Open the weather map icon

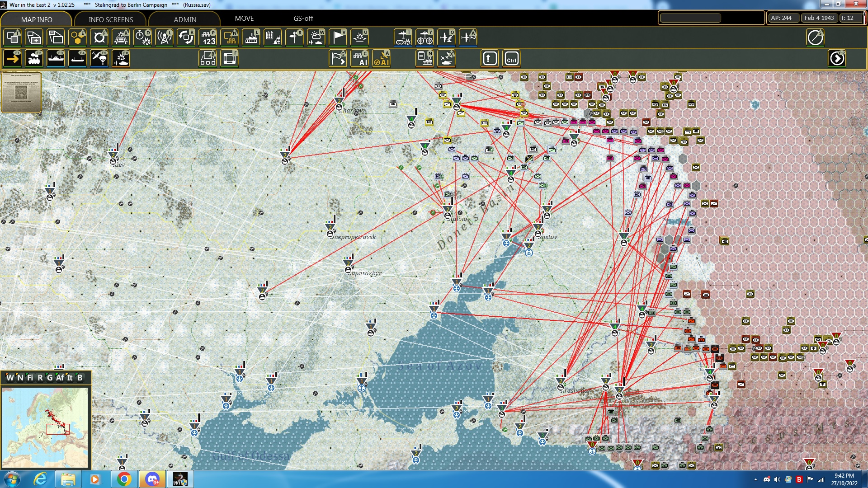316,38
